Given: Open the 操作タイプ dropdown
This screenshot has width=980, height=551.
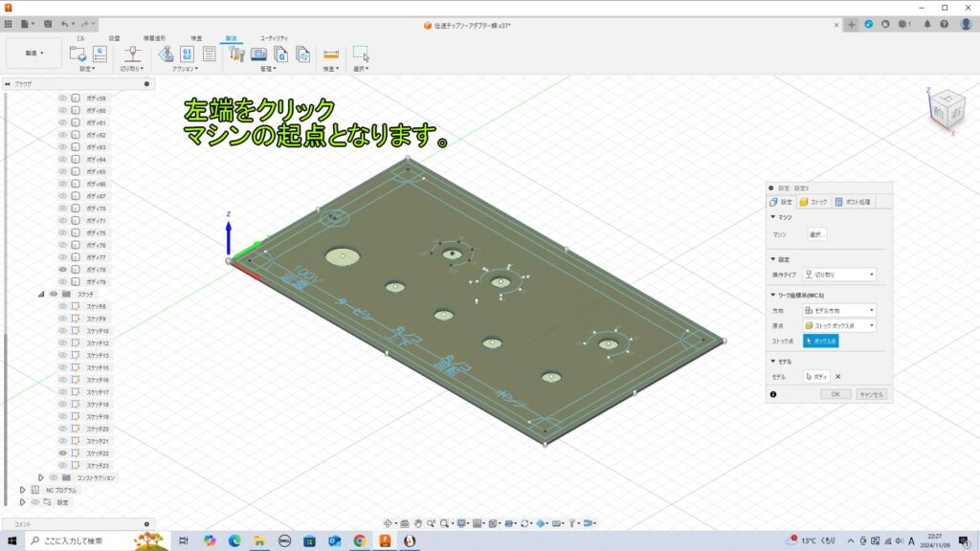Looking at the screenshot, I should point(838,275).
